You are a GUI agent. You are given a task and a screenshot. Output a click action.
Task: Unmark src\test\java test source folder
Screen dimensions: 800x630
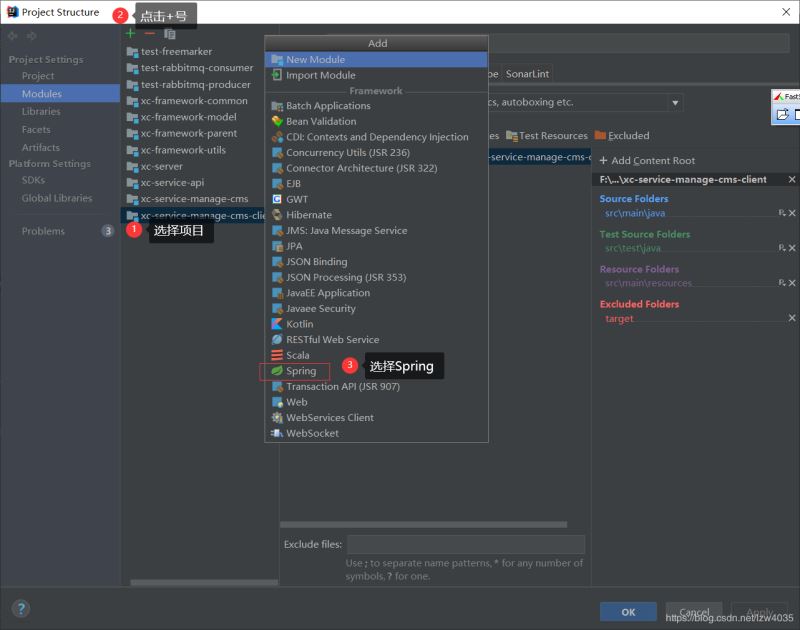pos(792,248)
